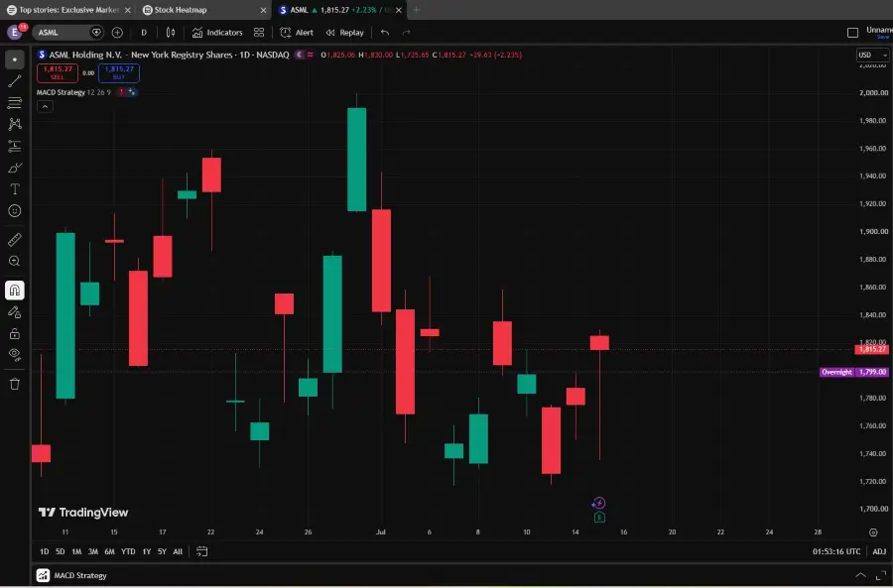Click the 1,815.27 current price label
893x588 pixels.
pyautogui.click(x=872, y=349)
